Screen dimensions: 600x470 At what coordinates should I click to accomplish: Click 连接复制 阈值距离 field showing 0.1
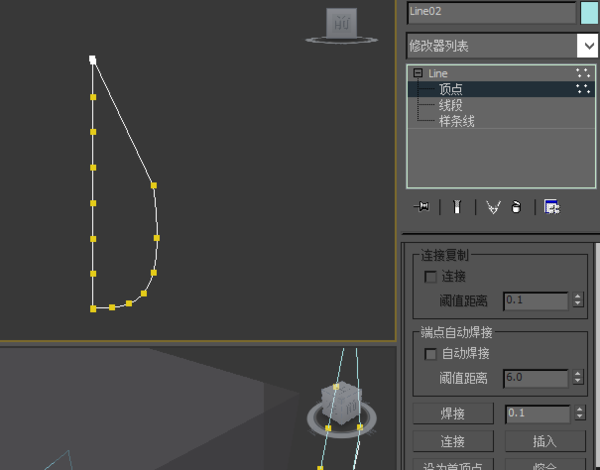(x=535, y=300)
